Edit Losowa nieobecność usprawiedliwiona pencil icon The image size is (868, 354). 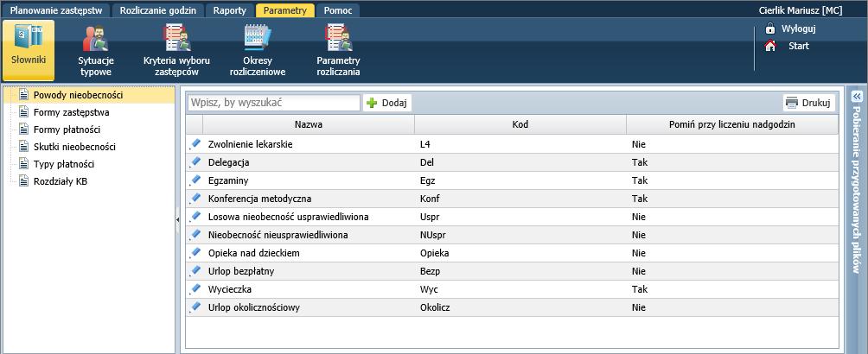(x=195, y=216)
